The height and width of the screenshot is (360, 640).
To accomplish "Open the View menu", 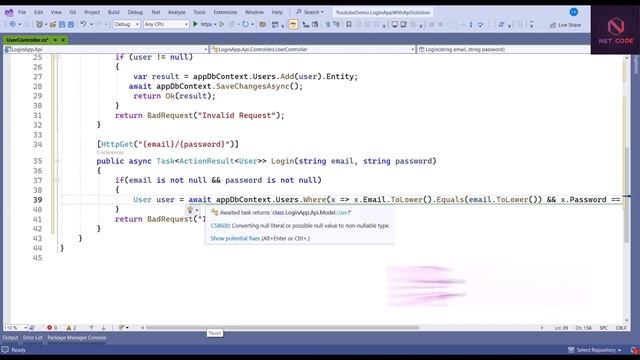I will tap(56, 12).
